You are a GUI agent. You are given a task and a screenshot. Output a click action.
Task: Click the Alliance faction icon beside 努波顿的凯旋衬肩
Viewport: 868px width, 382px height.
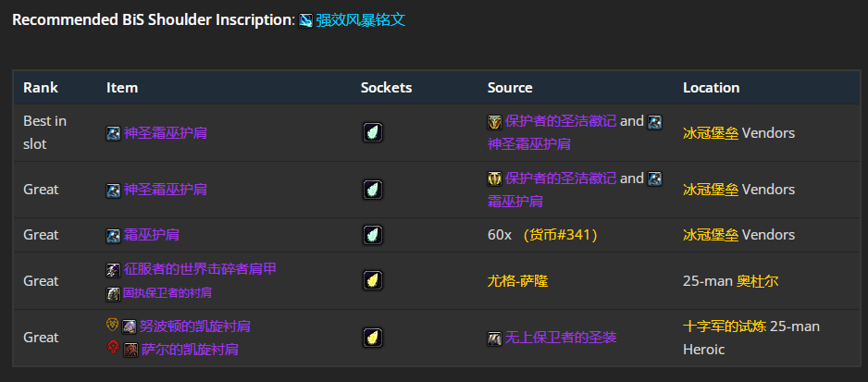point(113,325)
